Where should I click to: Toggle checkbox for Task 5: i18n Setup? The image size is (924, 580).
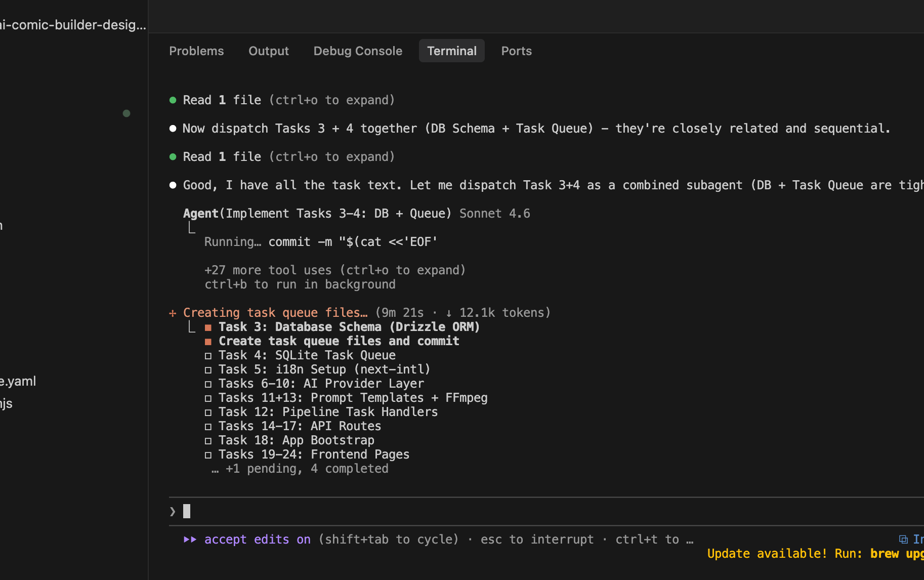click(208, 370)
